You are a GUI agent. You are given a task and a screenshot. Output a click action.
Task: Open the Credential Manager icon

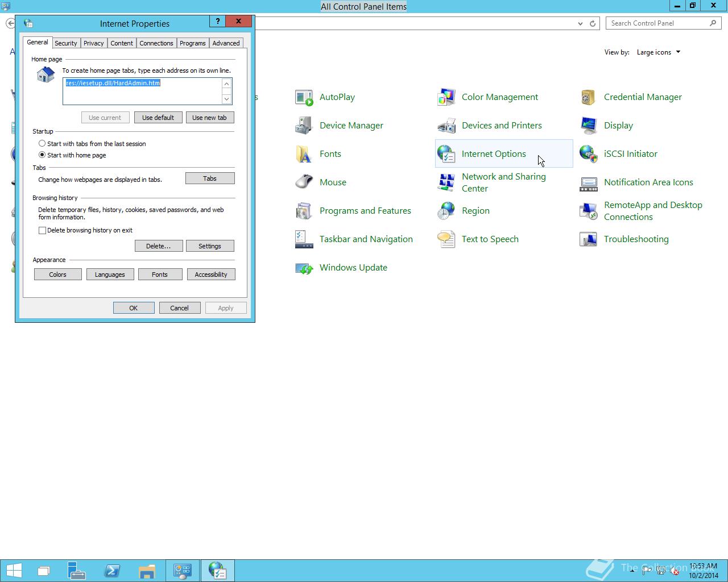tap(589, 97)
